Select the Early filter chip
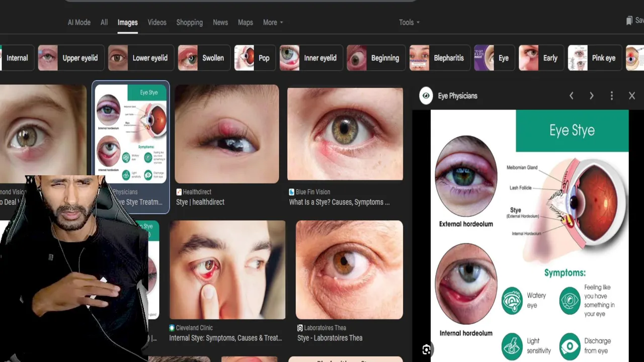Image resolution: width=644 pixels, height=362 pixels. [x=541, y=58]
